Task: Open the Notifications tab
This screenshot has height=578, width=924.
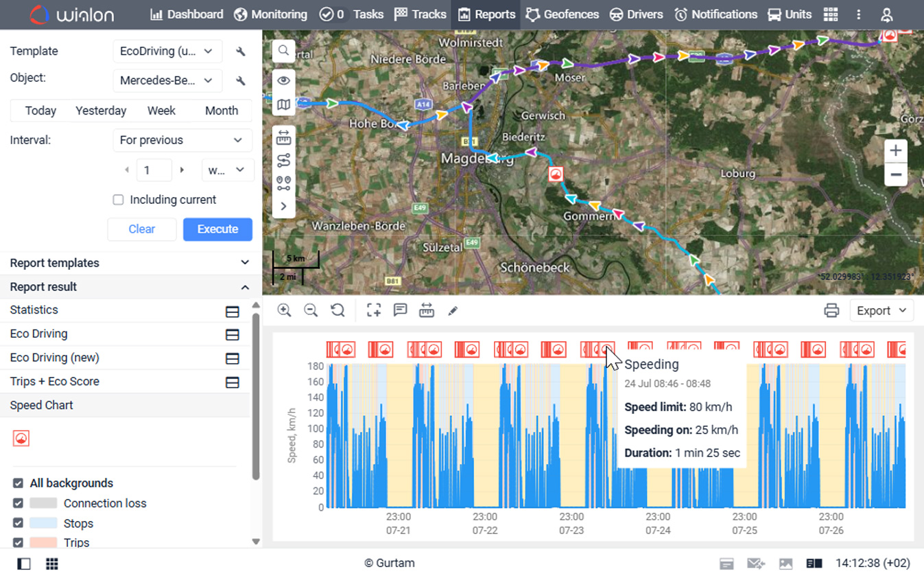Action: click(715, 14)
